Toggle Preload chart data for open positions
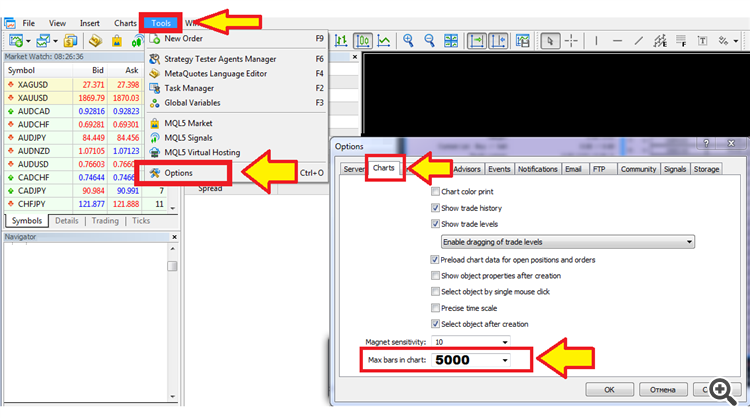This screenshot has width=750, height=418. point(435,260)
